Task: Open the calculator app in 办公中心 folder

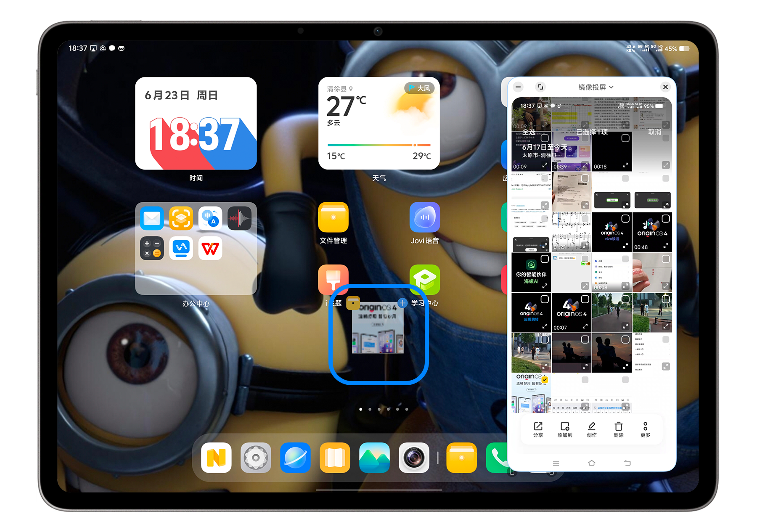Action: (152, 248)
